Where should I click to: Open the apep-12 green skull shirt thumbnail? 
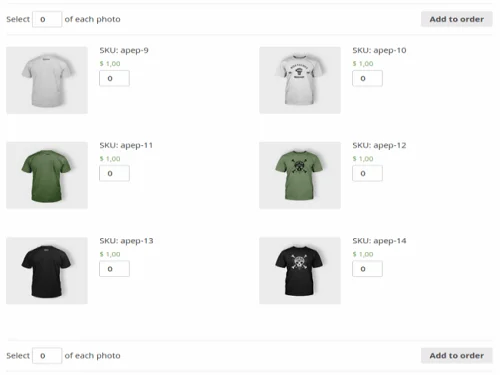(x=300, y=175)
